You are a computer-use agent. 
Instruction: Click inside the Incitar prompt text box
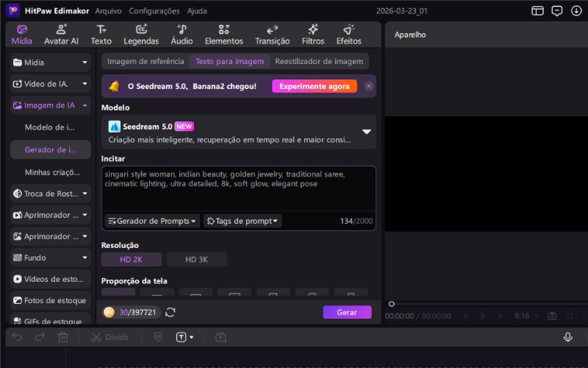238,188
